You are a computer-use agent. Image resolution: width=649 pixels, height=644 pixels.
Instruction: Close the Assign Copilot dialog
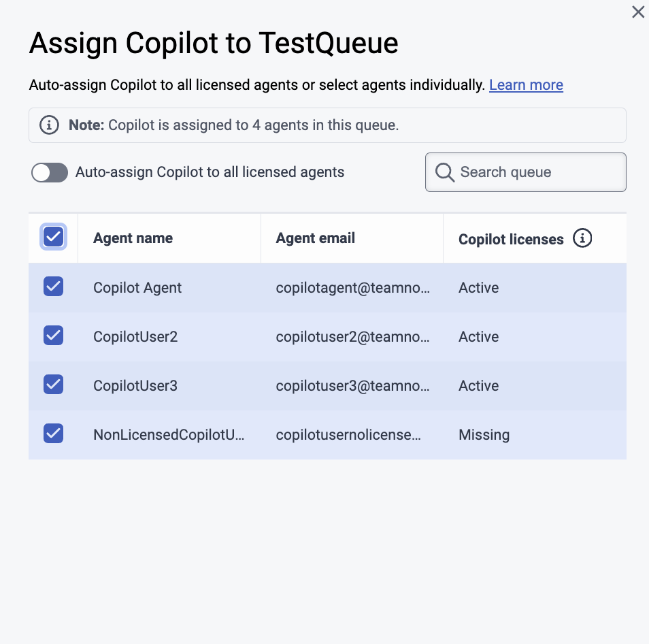click(x=638, y=12)
